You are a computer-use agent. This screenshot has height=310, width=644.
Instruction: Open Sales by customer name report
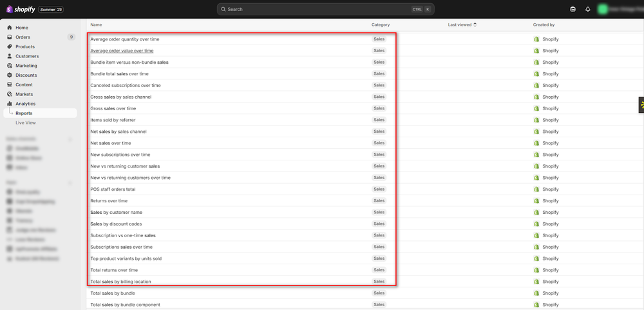pyautogui.click(x=116, y=212)
